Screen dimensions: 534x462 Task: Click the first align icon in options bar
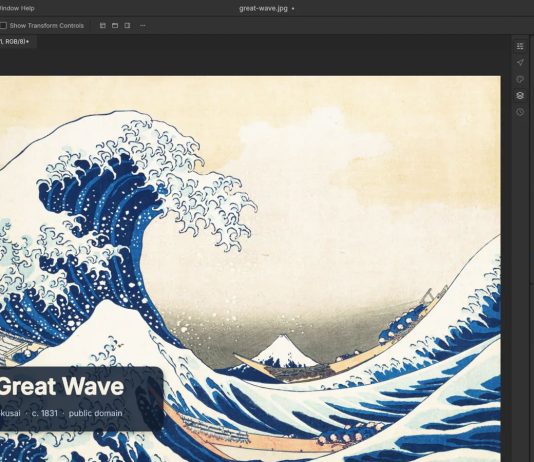point(103,26)
